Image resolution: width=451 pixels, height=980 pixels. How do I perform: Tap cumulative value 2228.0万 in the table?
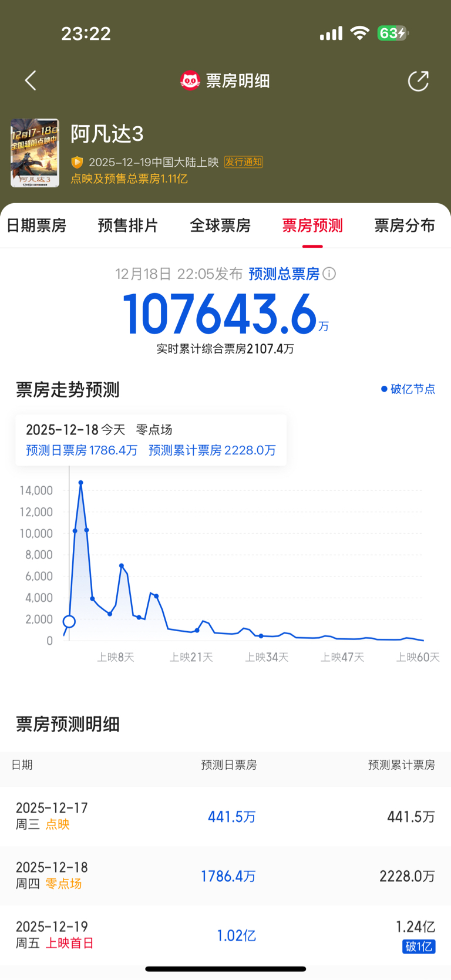(x=408, y=876)
